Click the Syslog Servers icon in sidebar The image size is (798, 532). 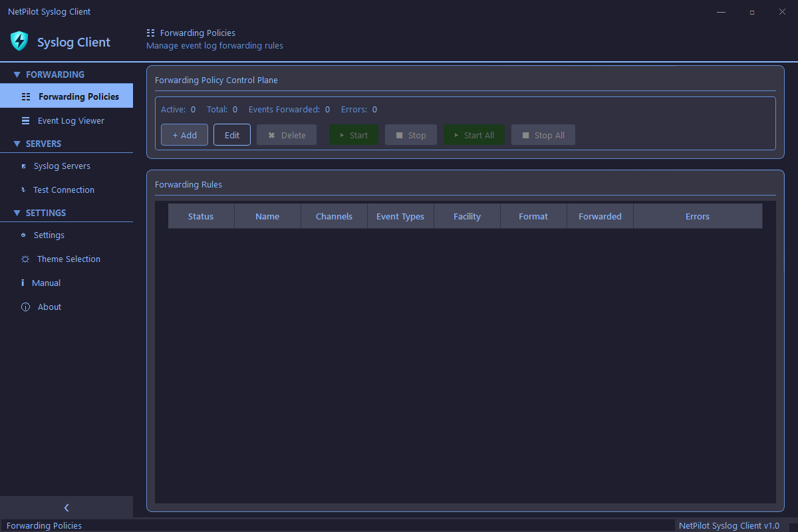click(x=24, y=166)
